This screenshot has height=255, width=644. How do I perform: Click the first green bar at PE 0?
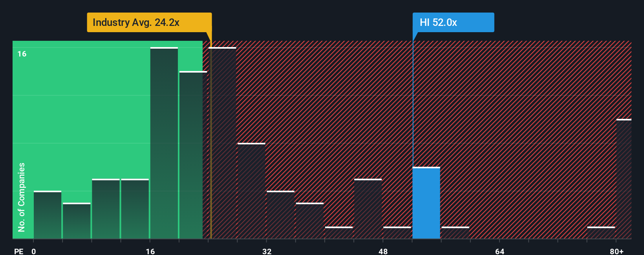[x=48, y=215]
